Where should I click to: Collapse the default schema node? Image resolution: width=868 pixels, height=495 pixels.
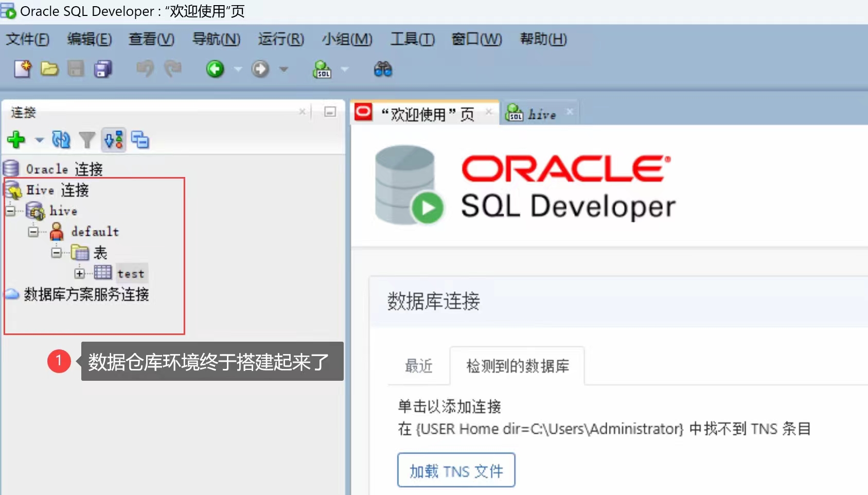(33, 232)
